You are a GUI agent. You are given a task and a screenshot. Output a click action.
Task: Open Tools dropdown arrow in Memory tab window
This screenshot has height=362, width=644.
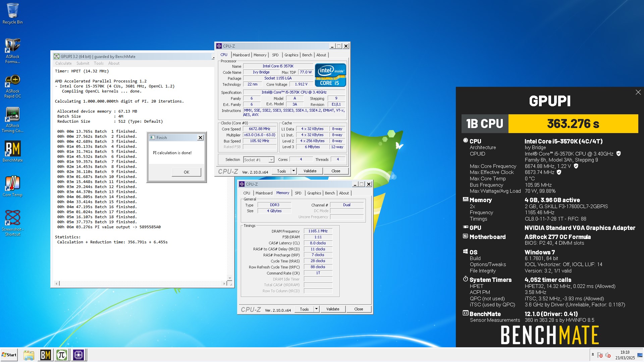click(316, 309)
